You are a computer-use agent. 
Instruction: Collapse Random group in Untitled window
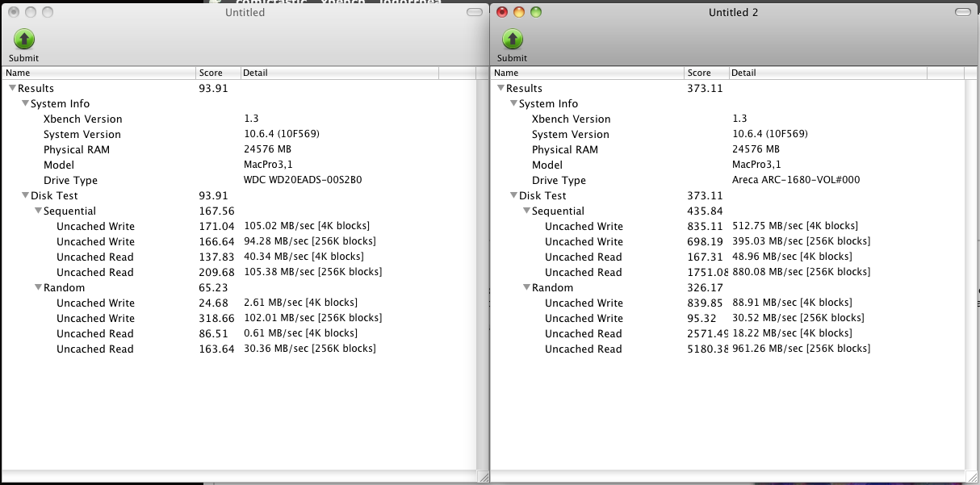coord(38,287)
